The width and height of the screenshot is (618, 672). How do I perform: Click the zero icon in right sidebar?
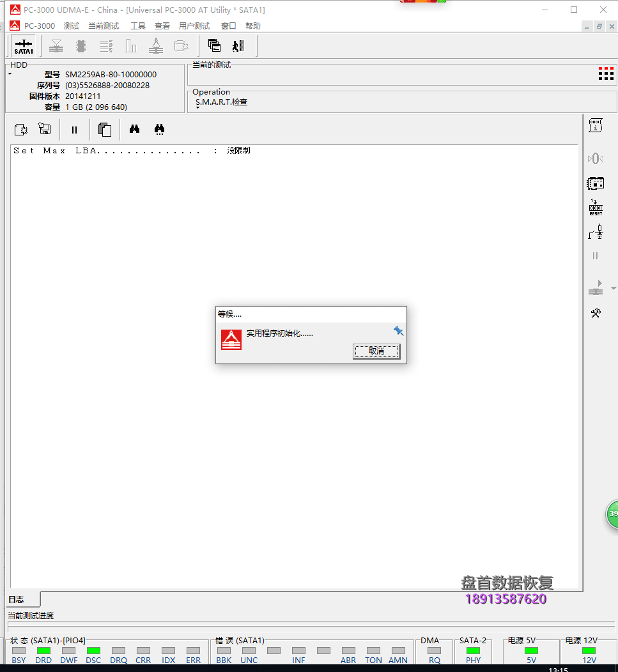(x=596, y=158)
